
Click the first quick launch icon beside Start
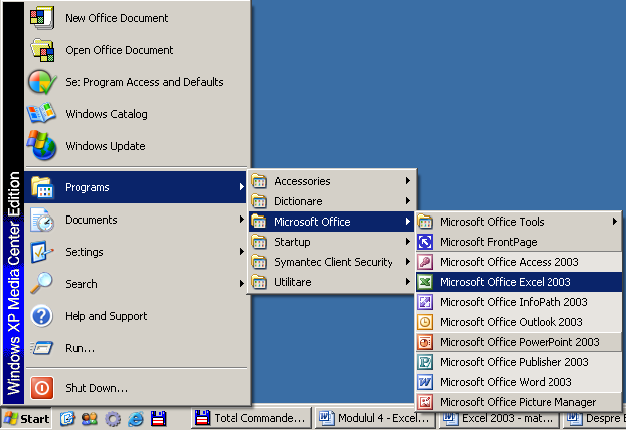[x=67, y=418]
